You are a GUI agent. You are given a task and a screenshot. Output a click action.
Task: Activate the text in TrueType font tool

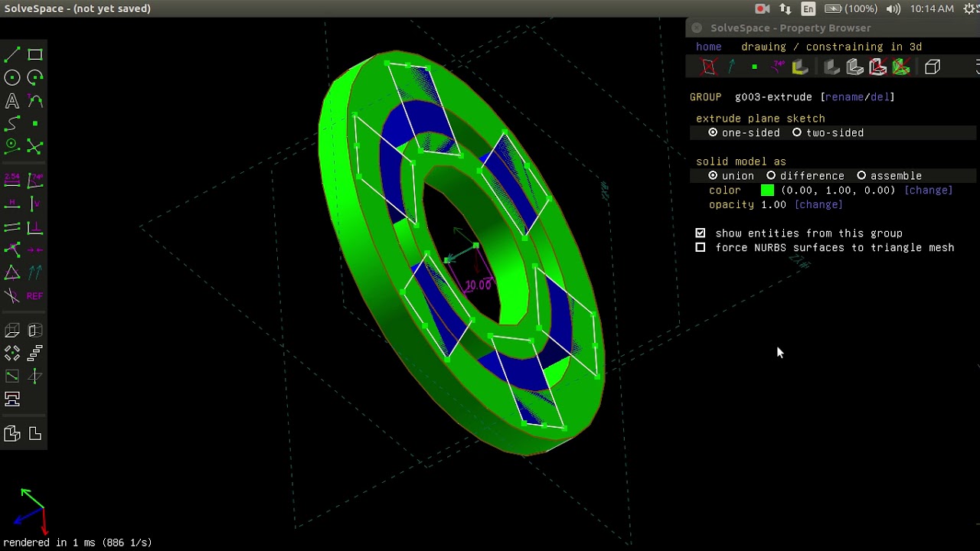[x=12, y=100]
